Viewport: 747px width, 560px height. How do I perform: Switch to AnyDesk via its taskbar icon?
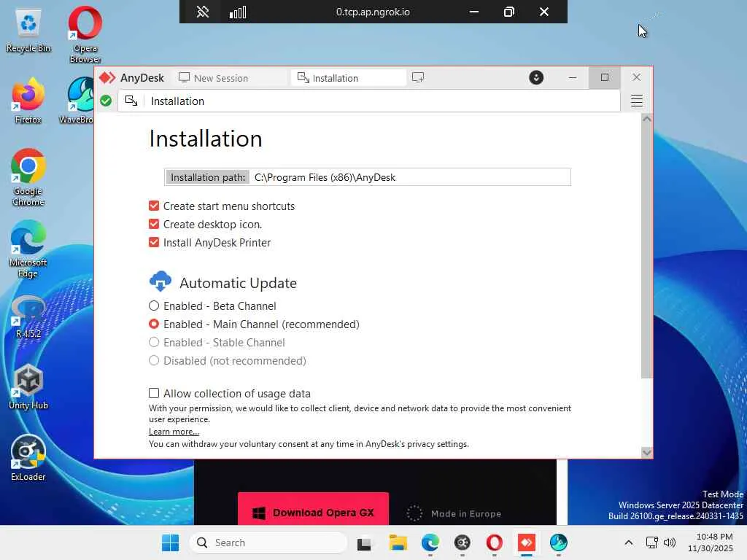[527, 542]
